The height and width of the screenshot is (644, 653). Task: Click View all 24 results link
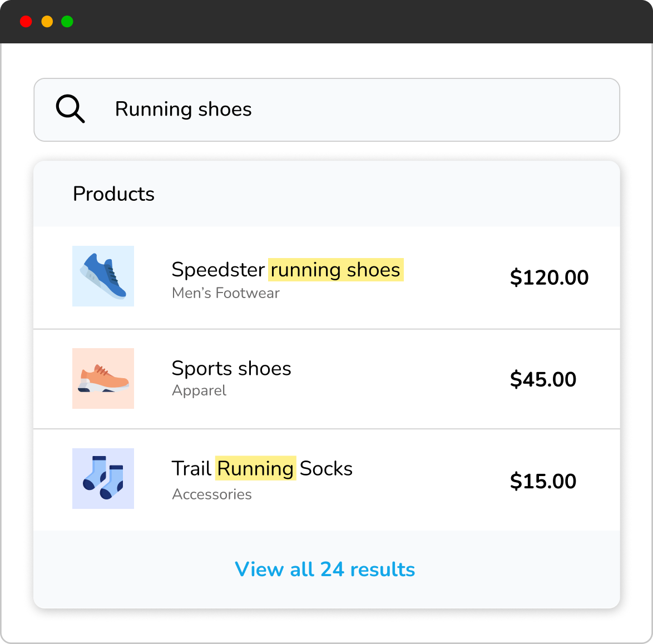coord(325,569)
